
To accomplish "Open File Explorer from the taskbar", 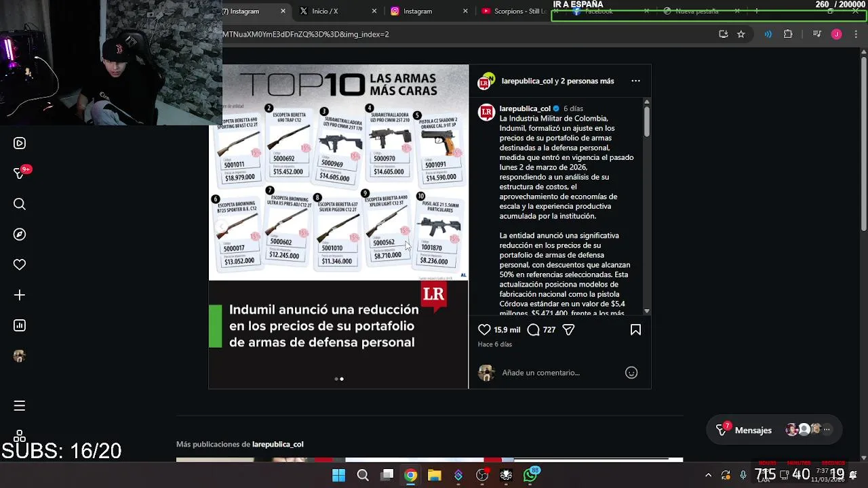I will [435, 475].
